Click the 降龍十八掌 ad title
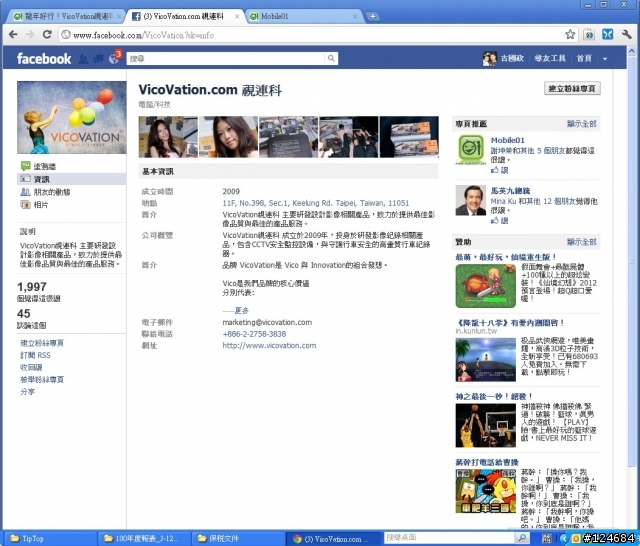 (509, 323)
